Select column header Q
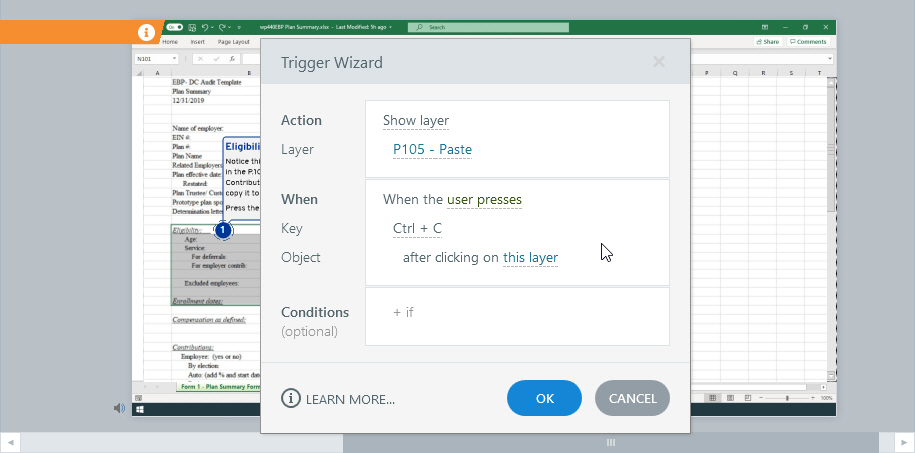915x453 pixels. point(735,73)
